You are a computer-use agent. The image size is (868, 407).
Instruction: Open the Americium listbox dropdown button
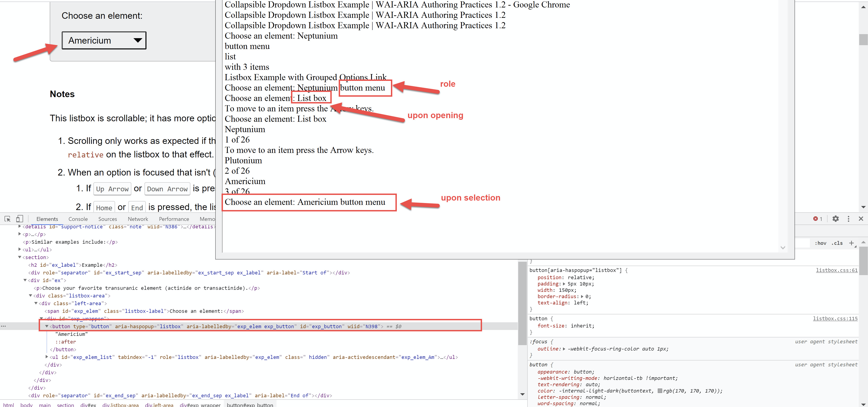point(104,40)
